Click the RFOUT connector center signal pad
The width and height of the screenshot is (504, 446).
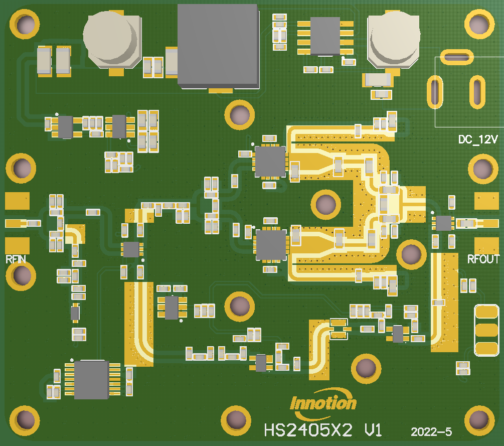tap(488, 223)
